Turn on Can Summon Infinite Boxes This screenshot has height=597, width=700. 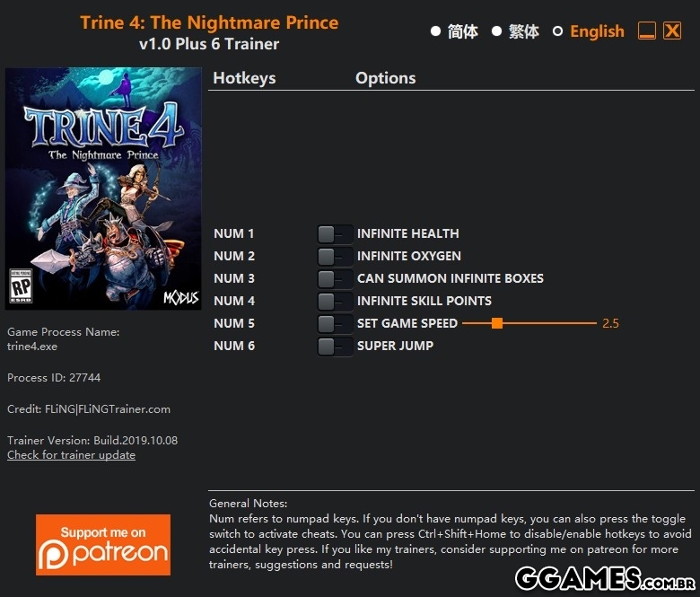tap(335, 278)
